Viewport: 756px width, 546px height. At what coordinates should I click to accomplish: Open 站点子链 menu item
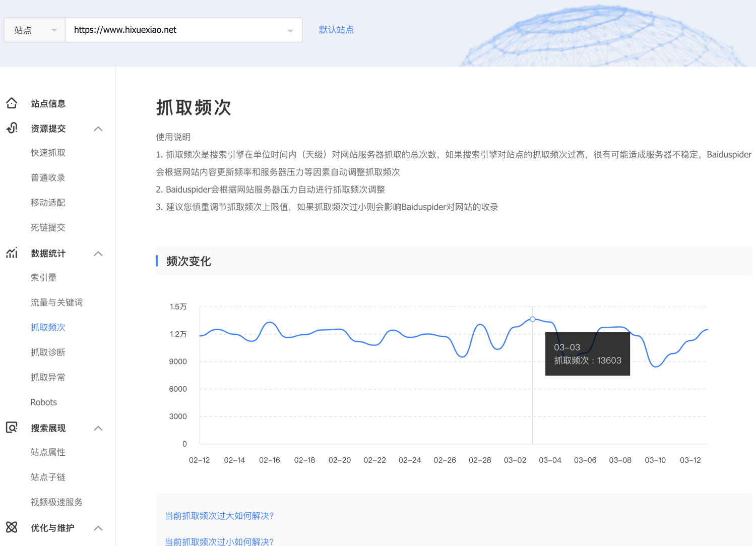click(48, 477)
